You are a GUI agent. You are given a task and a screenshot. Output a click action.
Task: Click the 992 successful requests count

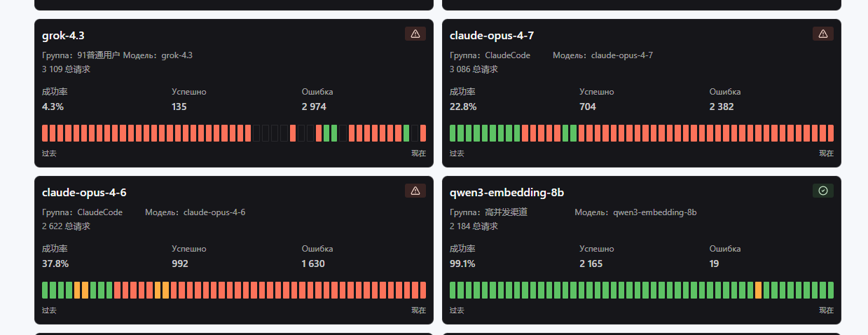pyautogui.click(x=180, y=264)
